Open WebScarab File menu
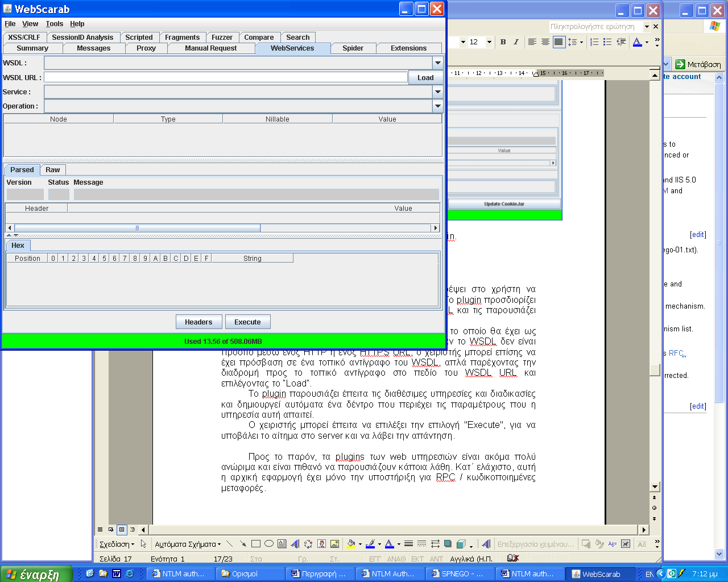 tap(10, 24)
